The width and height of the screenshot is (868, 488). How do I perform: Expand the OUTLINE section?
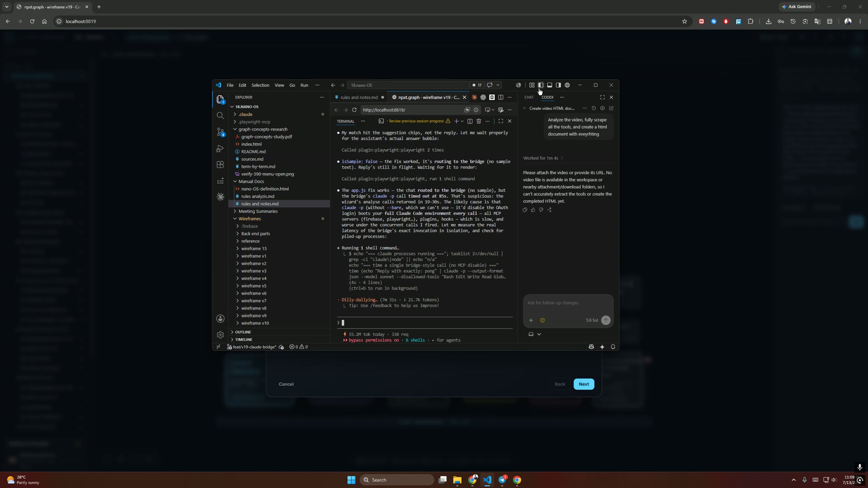(278, 332)
